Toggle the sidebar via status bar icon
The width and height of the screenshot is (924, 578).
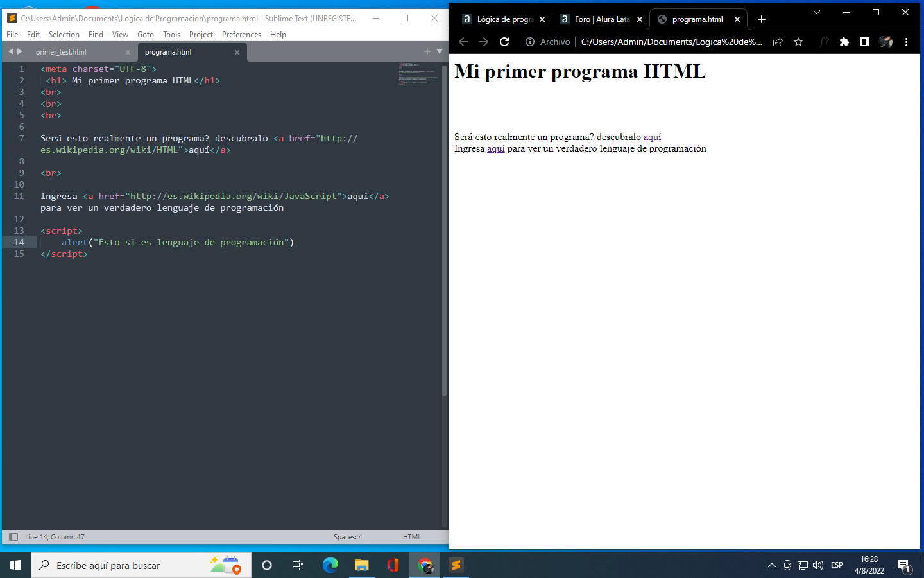(x=13, y=537)
